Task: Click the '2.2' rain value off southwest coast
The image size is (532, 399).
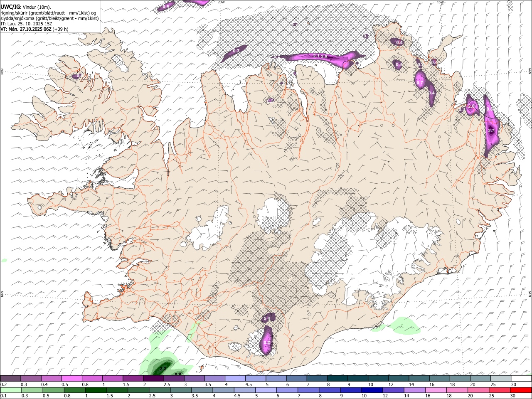Action: [163, 369]
